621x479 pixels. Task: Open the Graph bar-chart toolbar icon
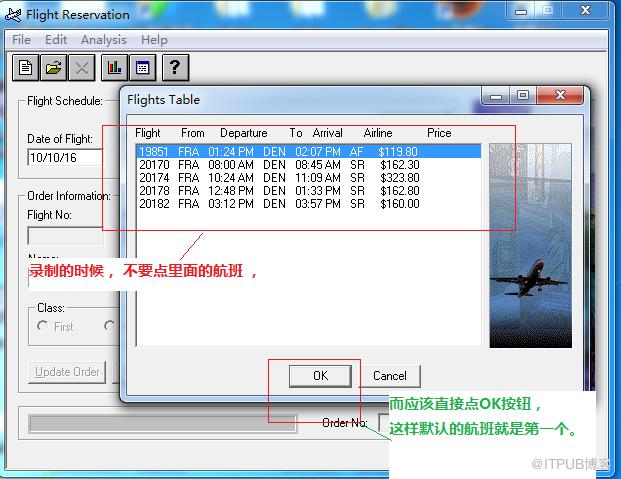click(x=114, y=68)
